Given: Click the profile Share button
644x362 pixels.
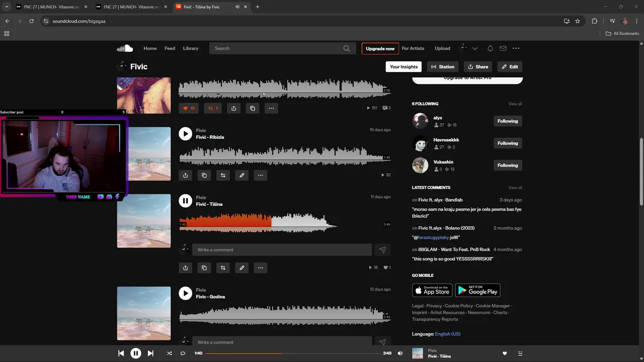Looking at the screenshot, I should tap(478, 67).
